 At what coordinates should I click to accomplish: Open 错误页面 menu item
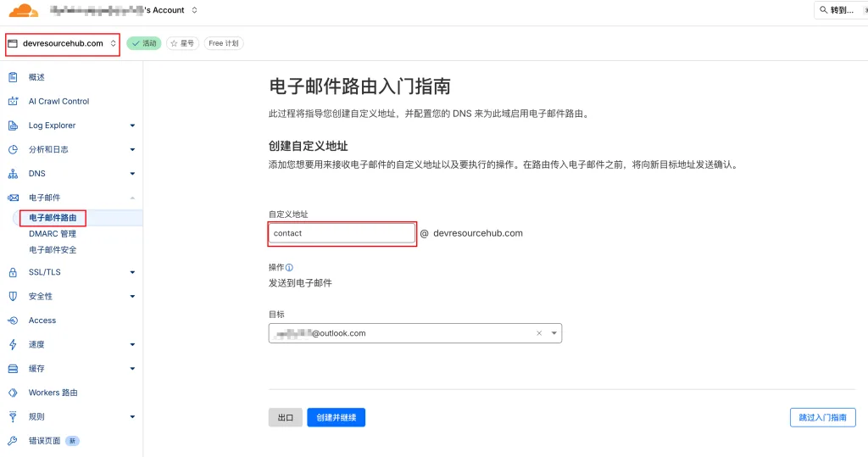pos(44,441)
